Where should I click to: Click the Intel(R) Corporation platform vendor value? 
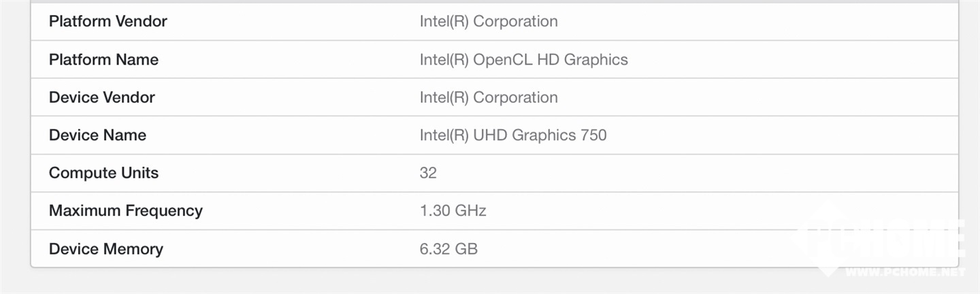[489, 21]
